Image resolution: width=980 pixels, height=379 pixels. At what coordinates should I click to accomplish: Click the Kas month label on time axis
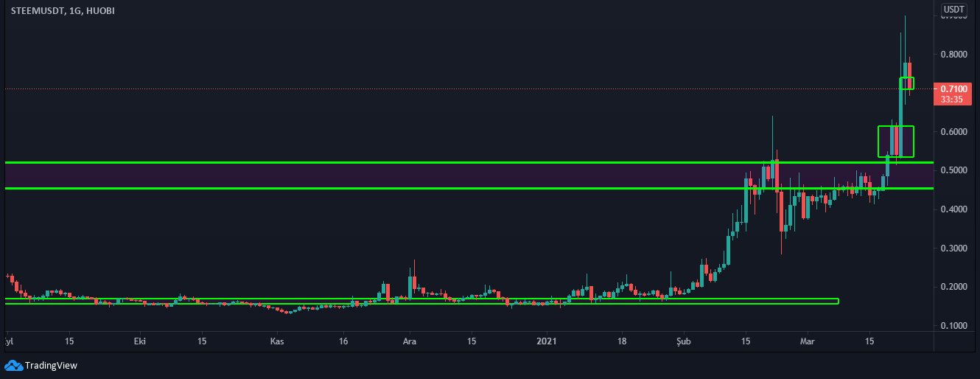coord(277,341)
